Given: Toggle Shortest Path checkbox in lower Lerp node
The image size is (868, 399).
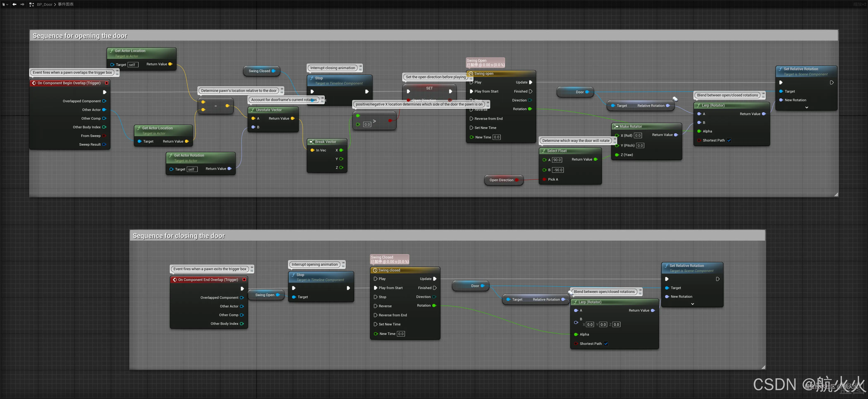Looking at the screenshot, I should click(606, 343).
